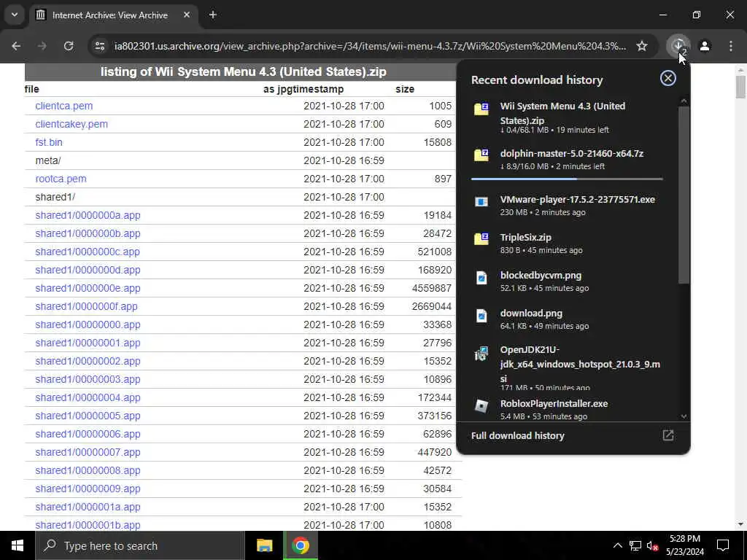Viewport: 747px width, 560px height.
Task: Bookmark this page with the star icon
Action: tap(642, 46)
